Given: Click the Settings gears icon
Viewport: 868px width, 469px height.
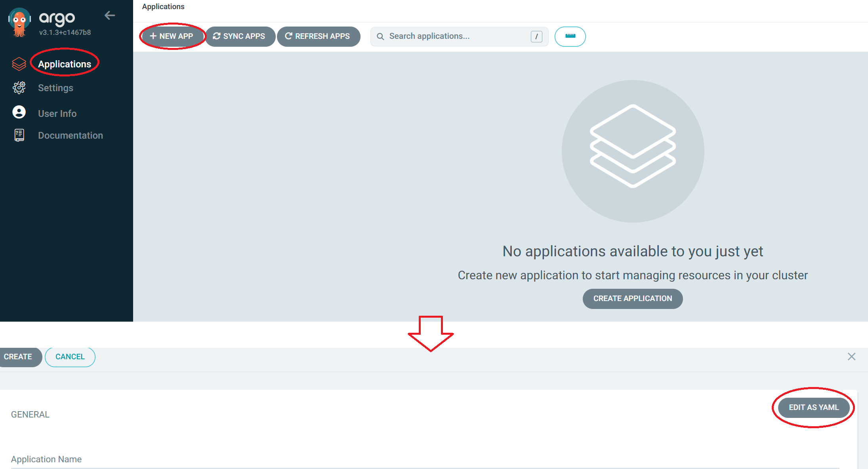Looking at the screenshot, I should [x=19, y=88].
